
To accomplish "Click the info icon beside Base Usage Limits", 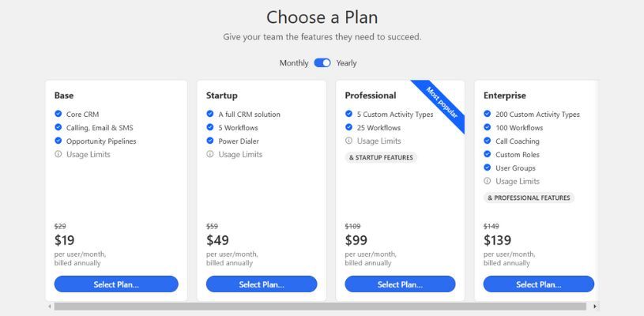I will click(x=58, y=154).
